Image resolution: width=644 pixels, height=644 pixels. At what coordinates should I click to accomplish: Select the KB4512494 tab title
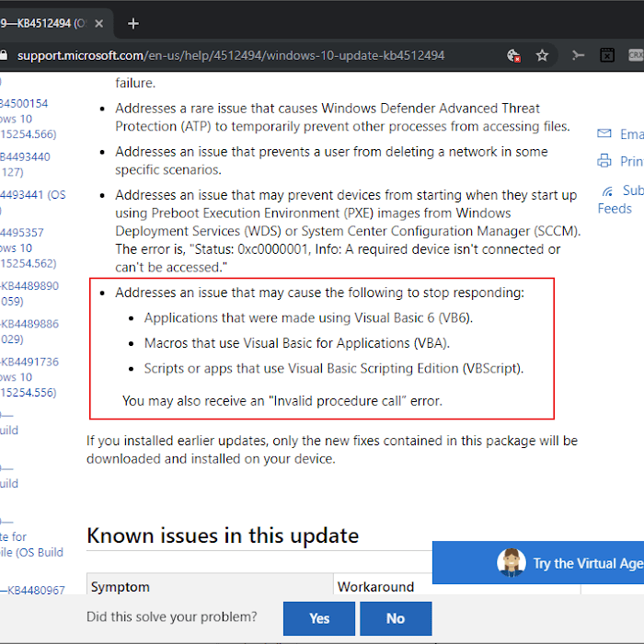[x=43, y=23]
